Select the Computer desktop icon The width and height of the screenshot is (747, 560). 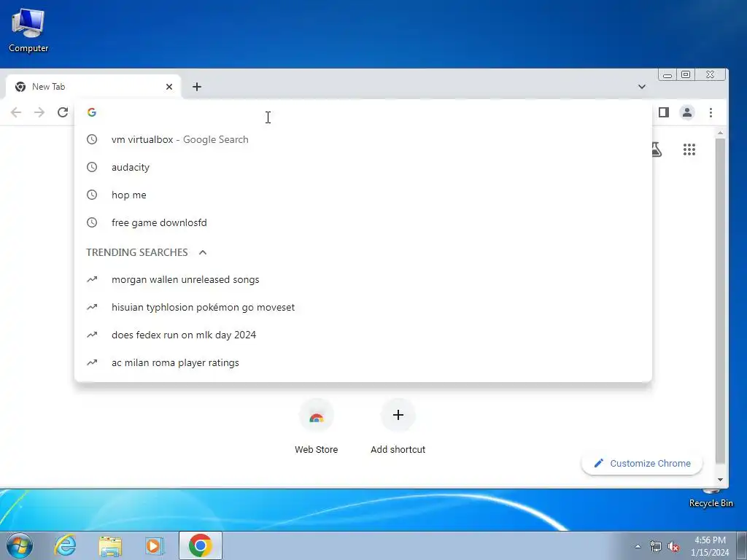28,31
